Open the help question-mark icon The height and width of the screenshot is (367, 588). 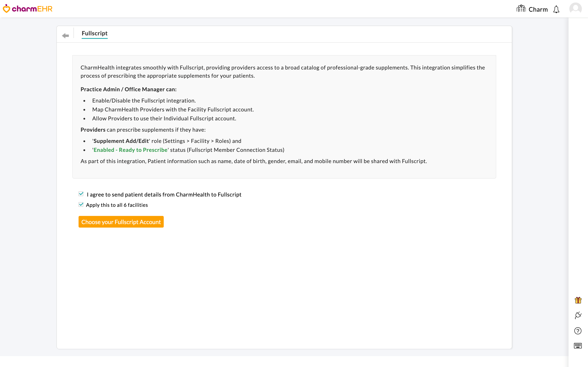(578, 330)
